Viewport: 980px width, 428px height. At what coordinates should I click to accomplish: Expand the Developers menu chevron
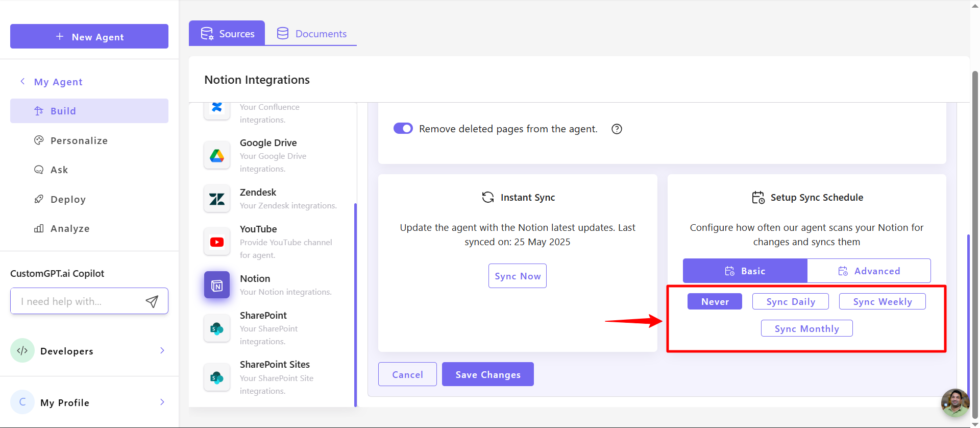(x=162, y=350)
